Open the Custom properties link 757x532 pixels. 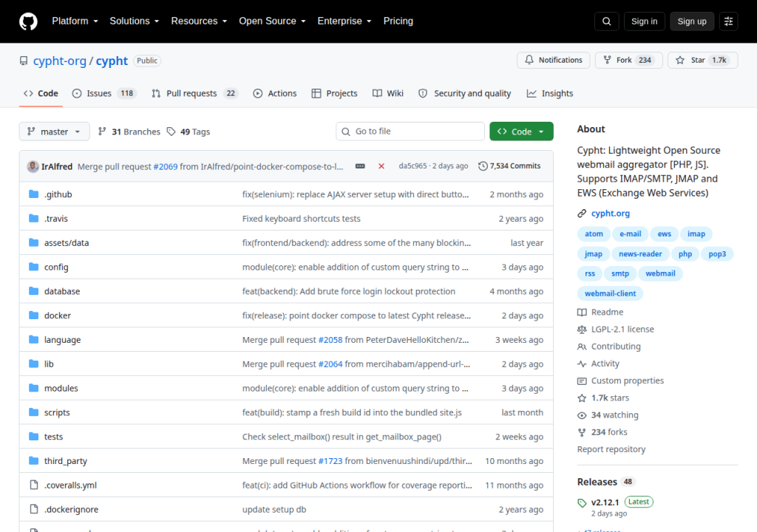coord(627,381)
